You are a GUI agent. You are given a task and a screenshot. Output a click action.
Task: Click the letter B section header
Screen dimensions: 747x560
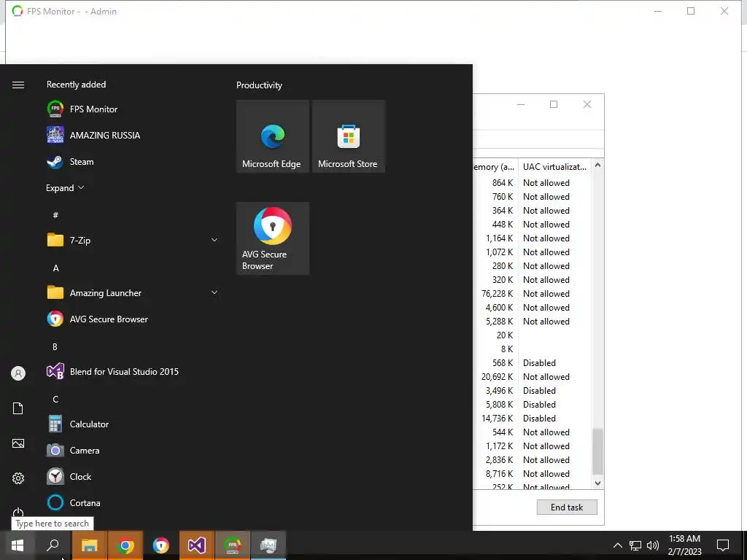(x=55, y=346)
